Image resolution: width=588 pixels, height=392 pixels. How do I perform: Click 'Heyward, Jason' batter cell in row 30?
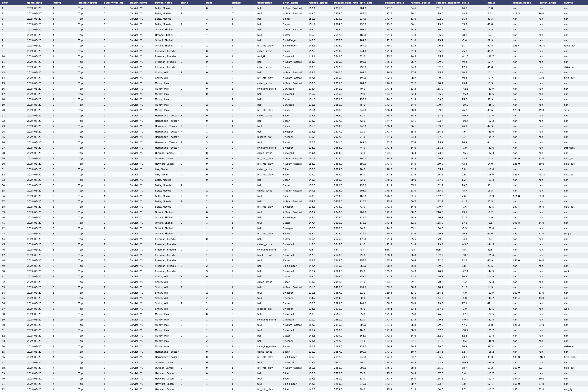(164, 164)
